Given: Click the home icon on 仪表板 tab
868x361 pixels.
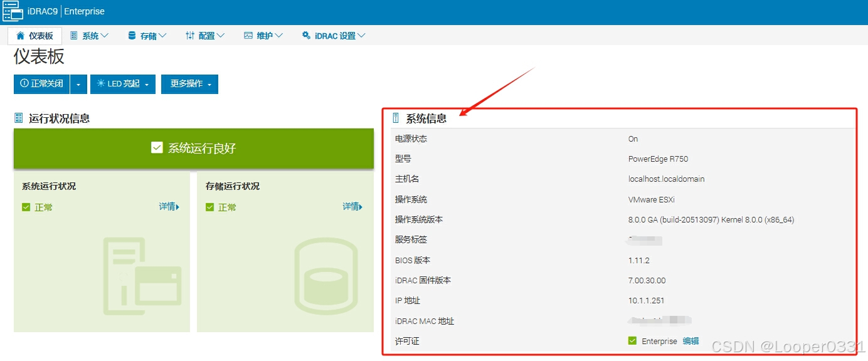Looking at the screenshot, I should pos(20,36).
